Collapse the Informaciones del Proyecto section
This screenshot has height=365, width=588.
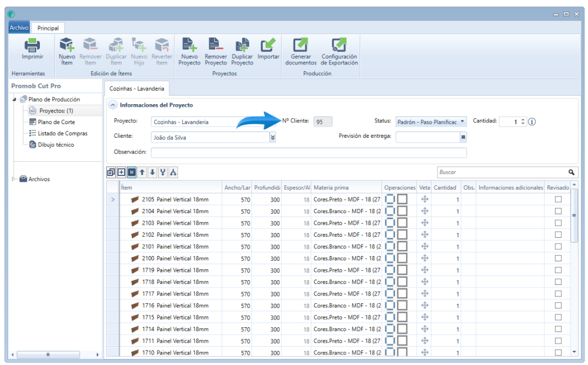tap(113, 105)
